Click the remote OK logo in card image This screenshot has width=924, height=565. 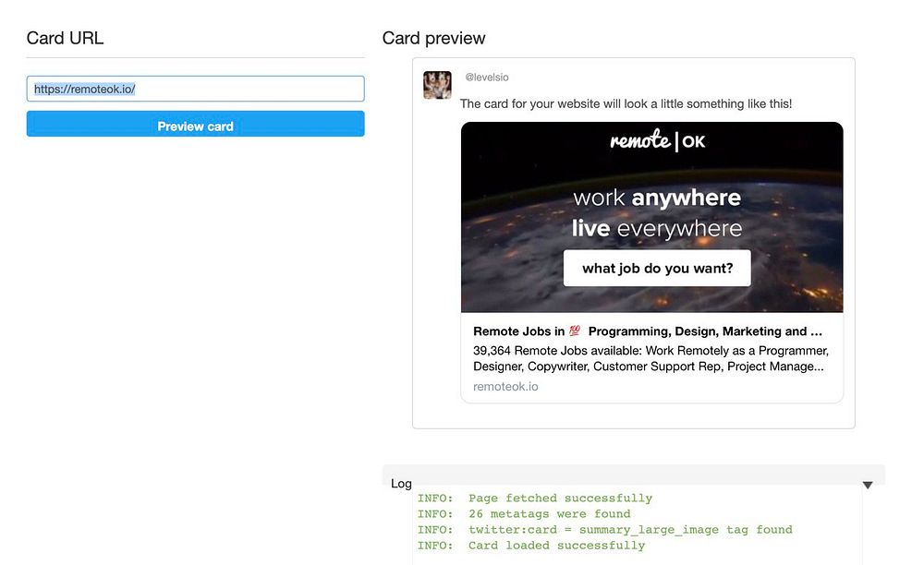[657, 141]
